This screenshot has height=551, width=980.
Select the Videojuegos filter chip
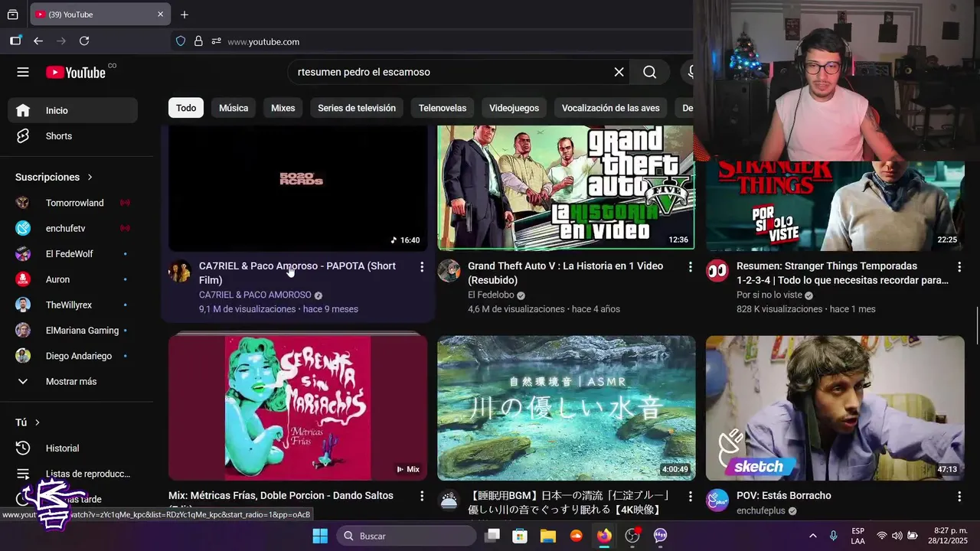click(x=514, y=108)
